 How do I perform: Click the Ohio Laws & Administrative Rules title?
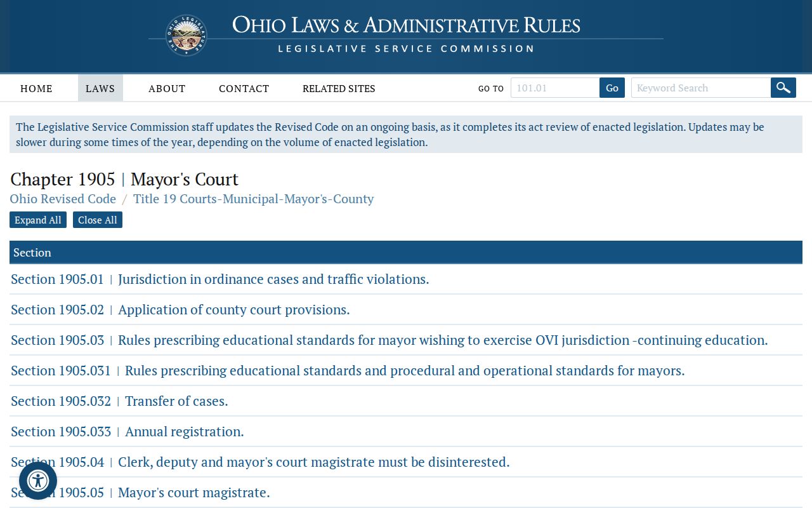pos(406,25)
